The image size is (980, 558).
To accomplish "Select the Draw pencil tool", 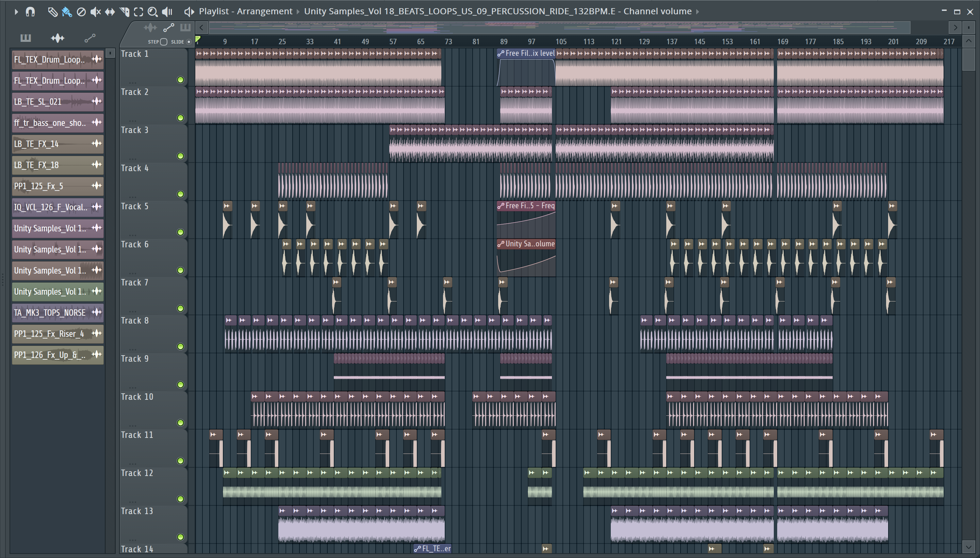I will click(x=52, y=12).
